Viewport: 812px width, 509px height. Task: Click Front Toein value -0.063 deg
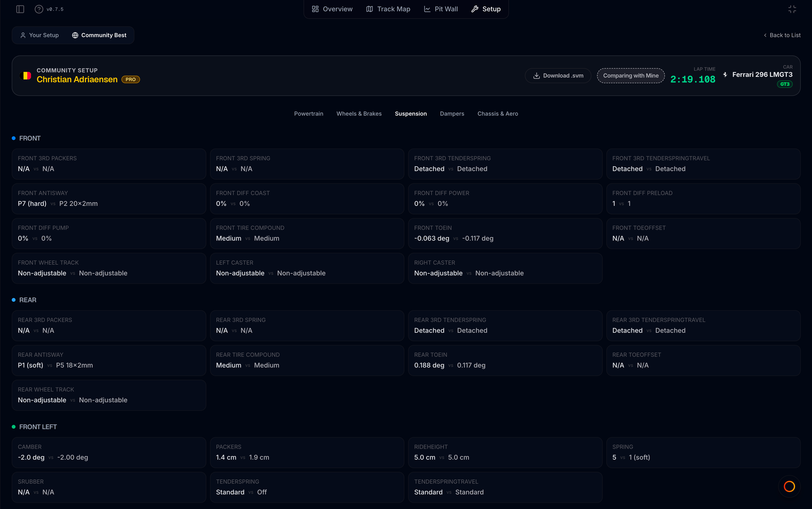(x=431, y=238)
